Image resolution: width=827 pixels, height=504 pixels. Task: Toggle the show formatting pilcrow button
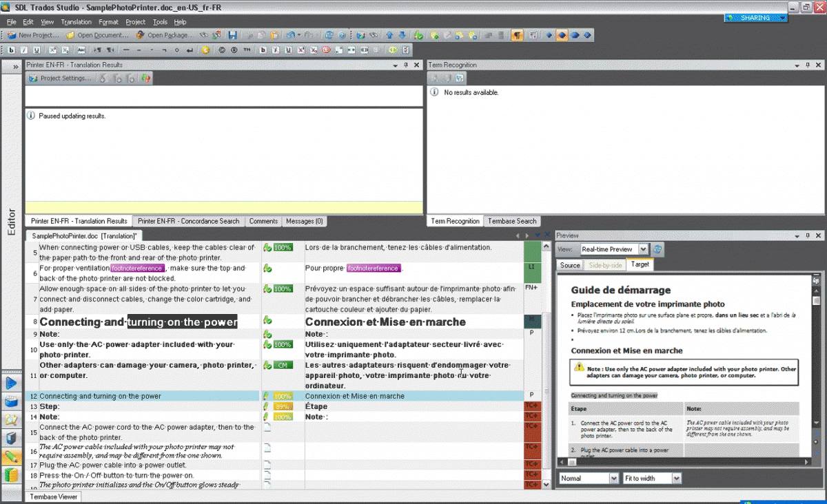(517, 35)
